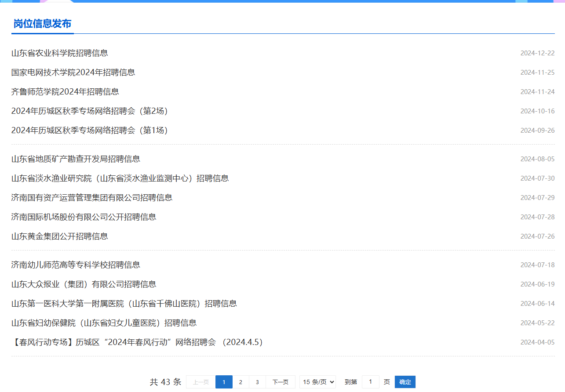565x392 pixels.
Task: Click date 2024-12-22
Action: 537,53
